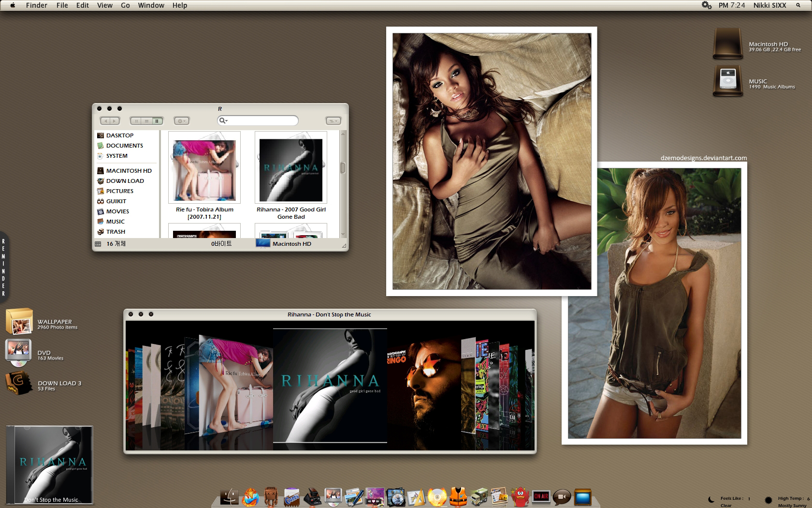Open the purple music player dock icon

[375, 497]
